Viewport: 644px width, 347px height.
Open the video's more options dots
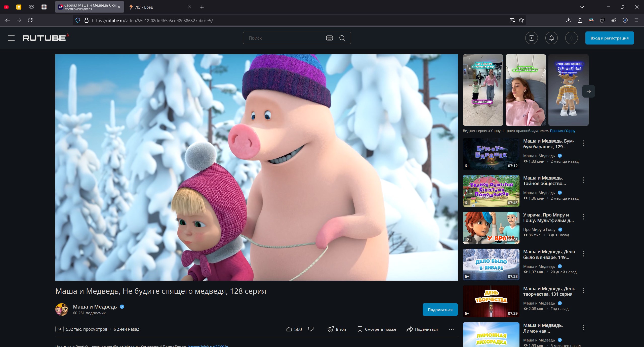452,329
